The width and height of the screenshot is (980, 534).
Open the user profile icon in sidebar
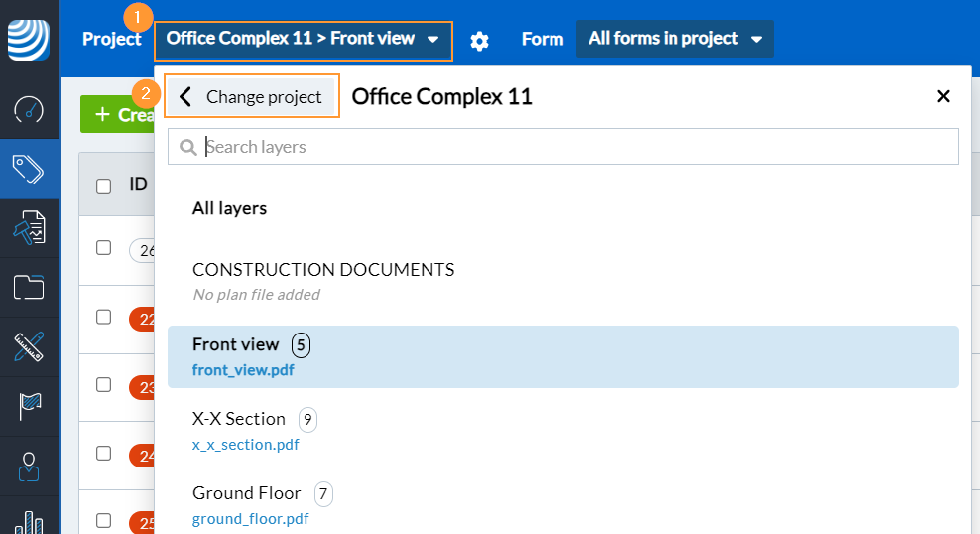(x=29, y=466)
